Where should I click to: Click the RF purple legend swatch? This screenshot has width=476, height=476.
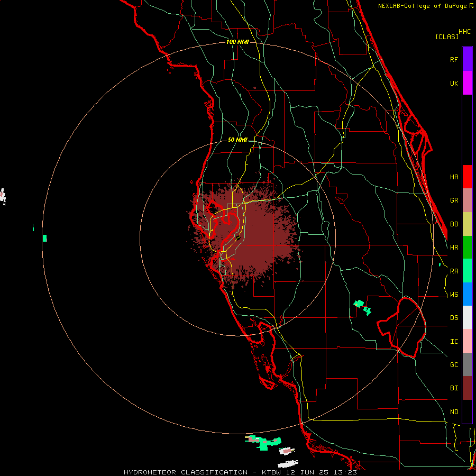click(467, 59)
